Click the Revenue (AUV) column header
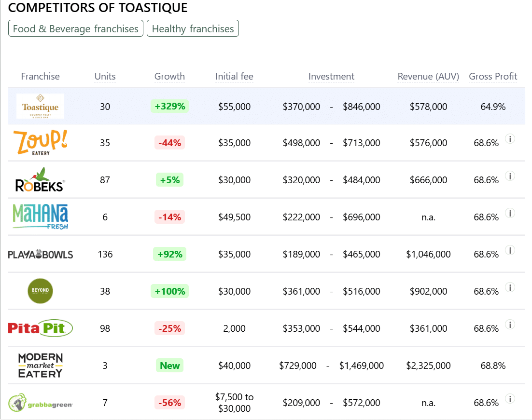532x420 pixels. click(429, 77)
